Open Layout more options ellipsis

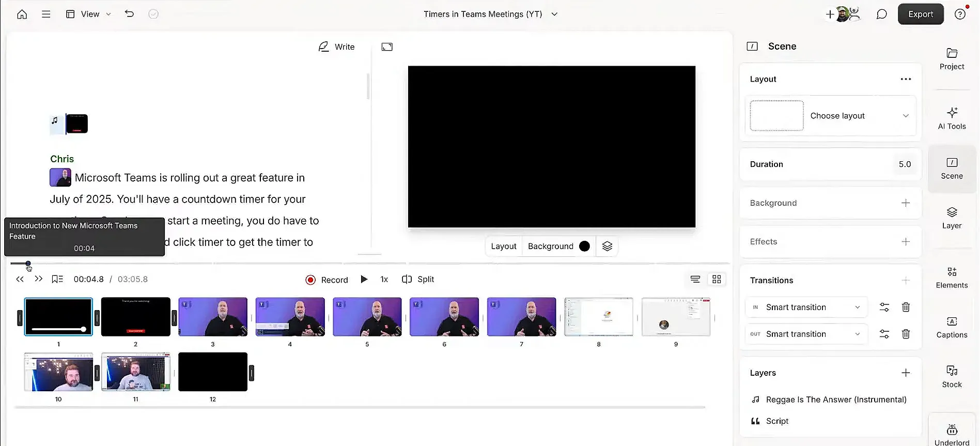(x=906, y=79)
